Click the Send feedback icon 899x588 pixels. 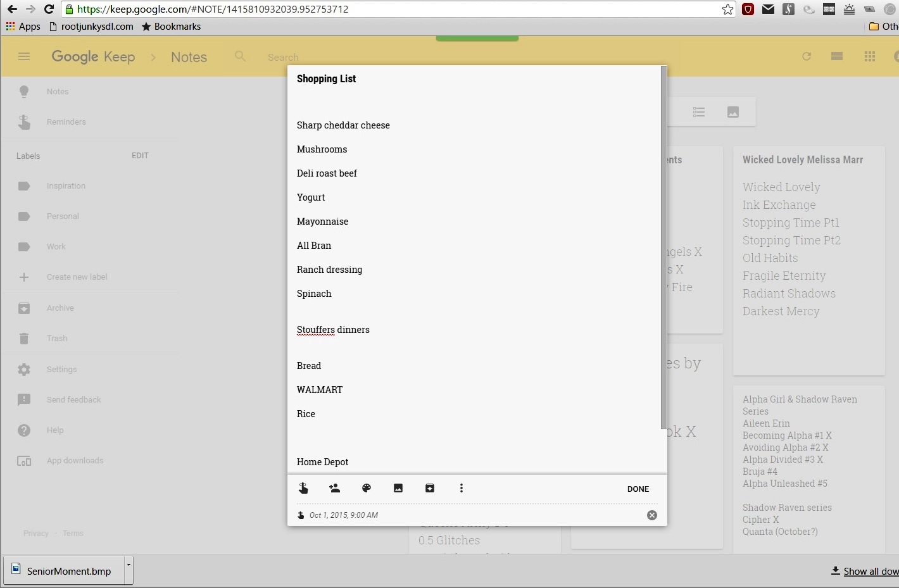[24, 400]
